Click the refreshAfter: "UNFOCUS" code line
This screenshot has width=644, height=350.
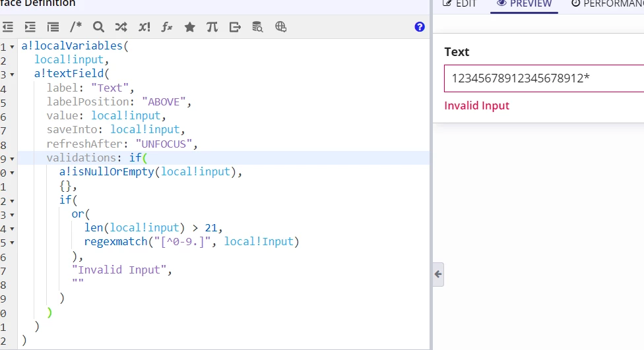(122, 144)
